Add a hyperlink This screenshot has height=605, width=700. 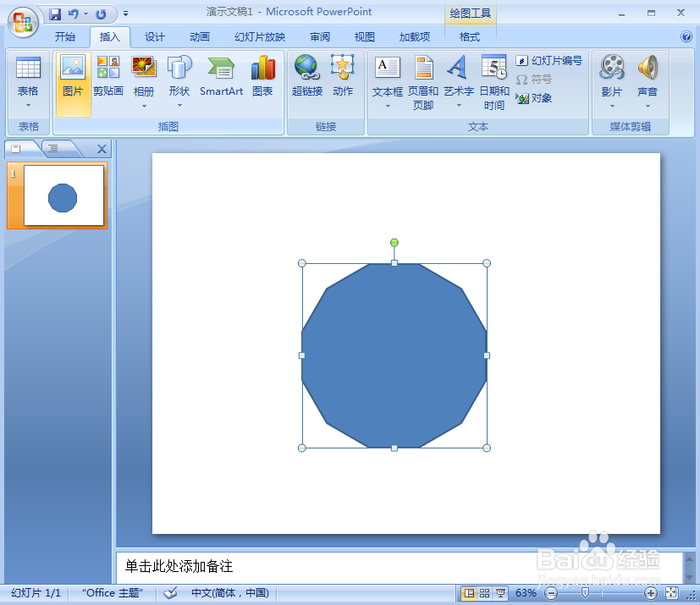tap(307, 76)
